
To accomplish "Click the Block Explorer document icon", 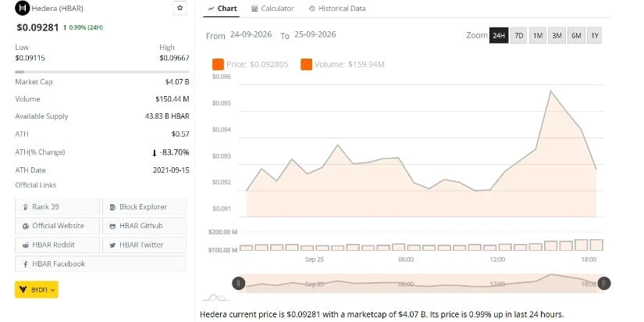I will coord(112,207).
